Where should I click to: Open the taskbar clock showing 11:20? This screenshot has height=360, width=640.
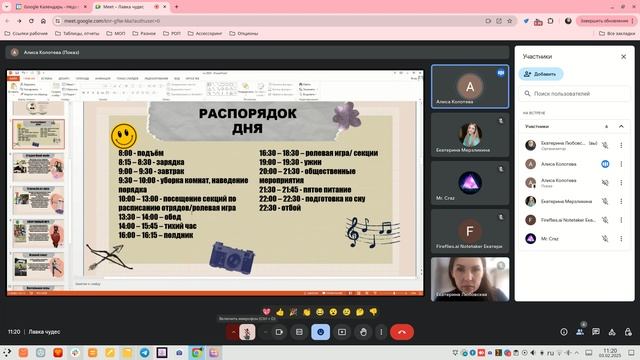(x=610, y=353)
